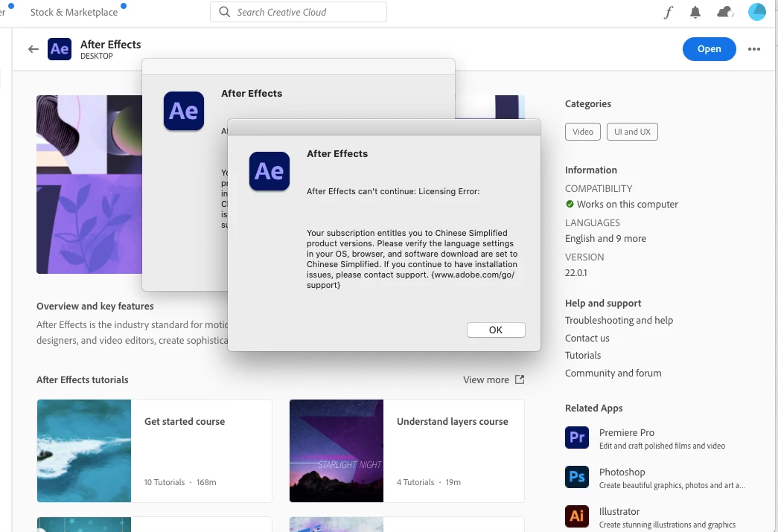
Task: Open the Contact us link
Action: point(587,338)
